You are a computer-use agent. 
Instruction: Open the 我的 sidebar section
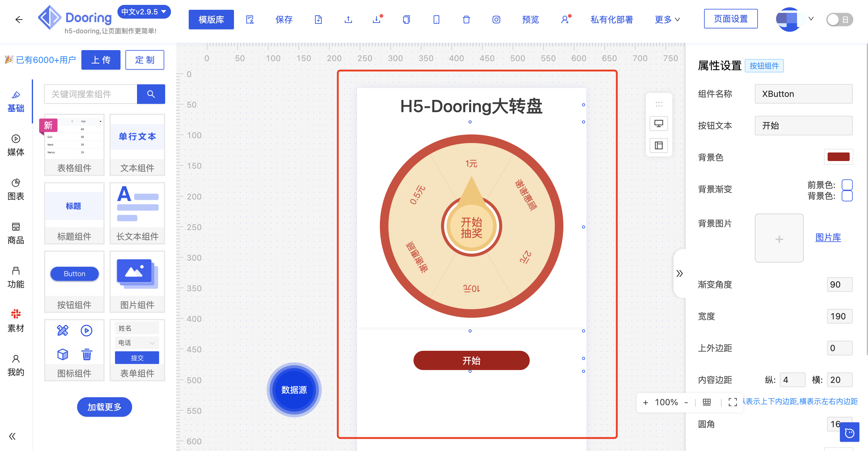tap(16, 365)
